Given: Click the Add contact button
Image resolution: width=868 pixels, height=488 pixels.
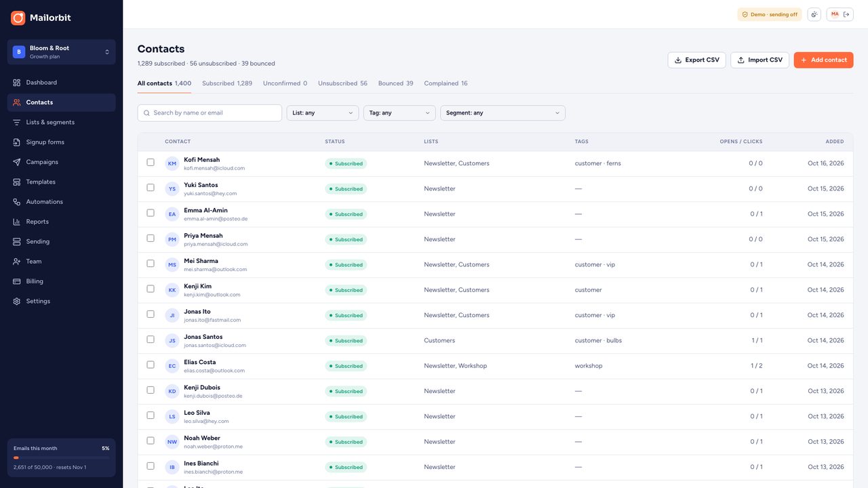Looking at the screenshot, I should pyautogui.click(x=823, y=60).
